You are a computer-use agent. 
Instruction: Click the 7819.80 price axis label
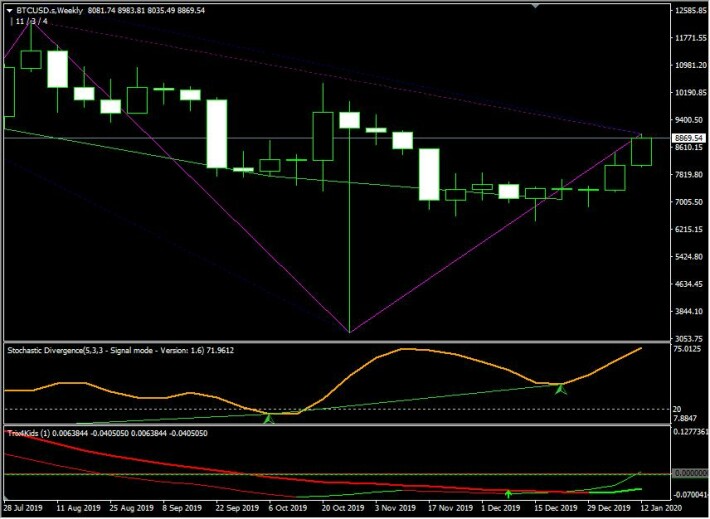(x=690, y=175)
